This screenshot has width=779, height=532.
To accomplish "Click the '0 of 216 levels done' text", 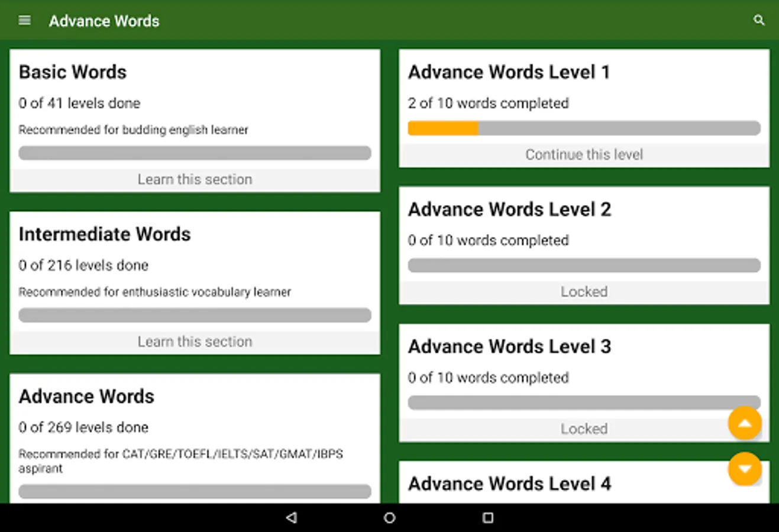I will point(83,265).
